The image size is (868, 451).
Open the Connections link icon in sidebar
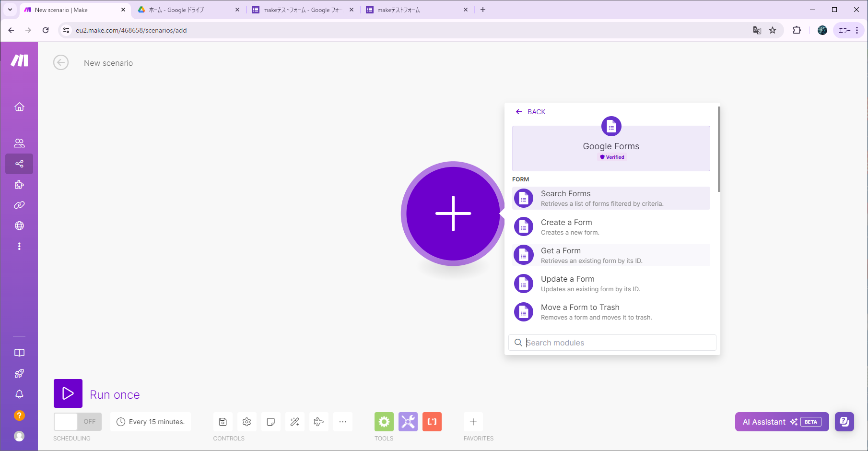[19, 205]
